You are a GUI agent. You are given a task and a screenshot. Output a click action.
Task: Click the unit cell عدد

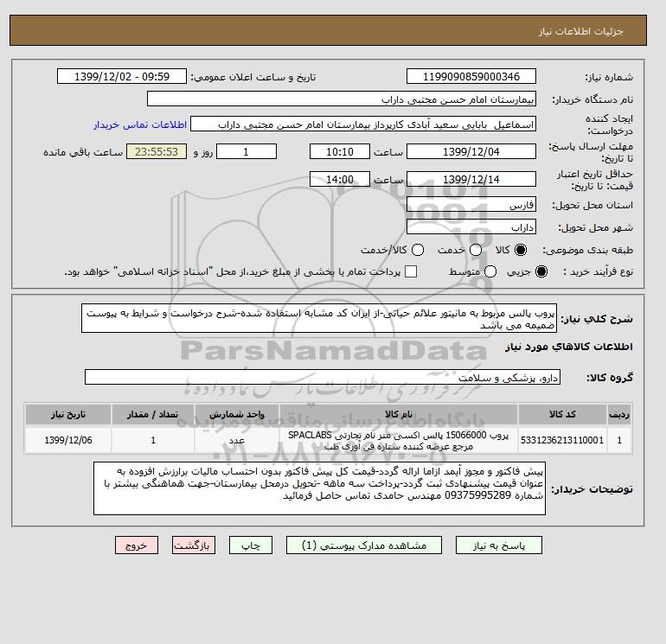237,440
